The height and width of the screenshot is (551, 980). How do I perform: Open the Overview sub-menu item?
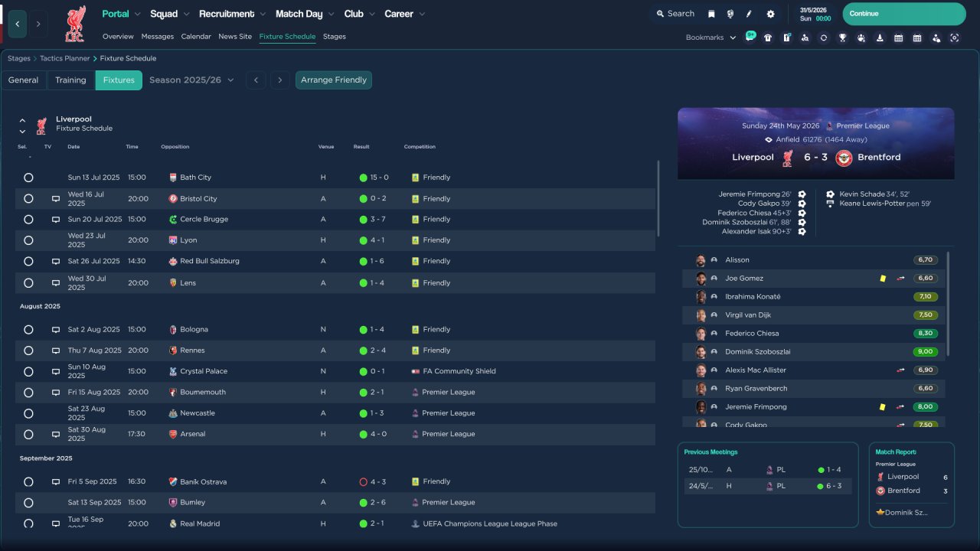click(118, 37)
